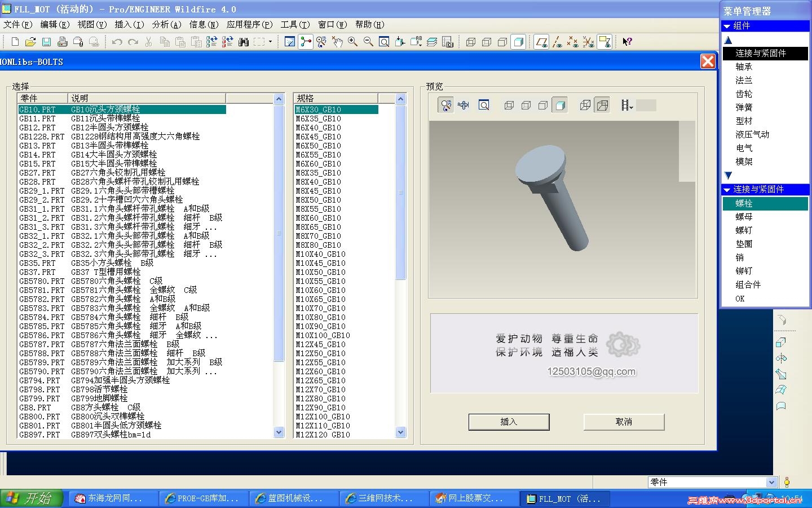Open the 文件(F) menu
Image resolution: width=812 pixels, height=508 pixels.
17,24
